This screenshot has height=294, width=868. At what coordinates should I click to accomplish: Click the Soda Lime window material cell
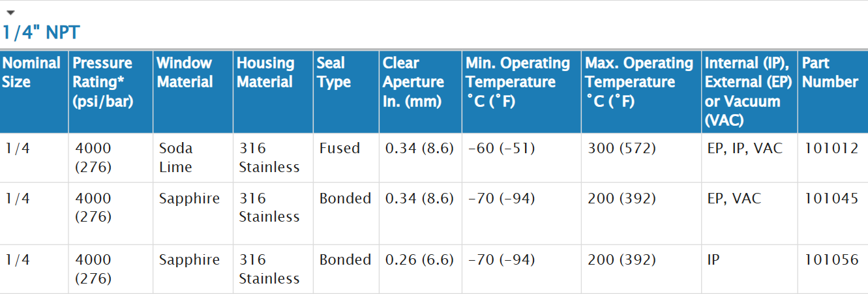point(176,158)
